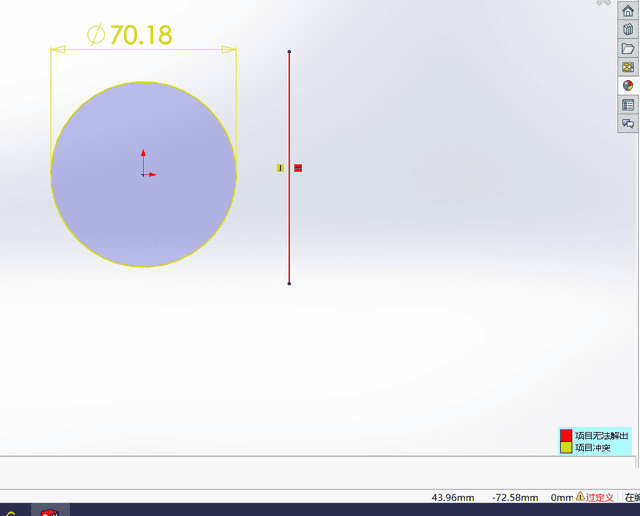
Task: Open the SolidWorks Resources home tab
Action: coord(628,11)
